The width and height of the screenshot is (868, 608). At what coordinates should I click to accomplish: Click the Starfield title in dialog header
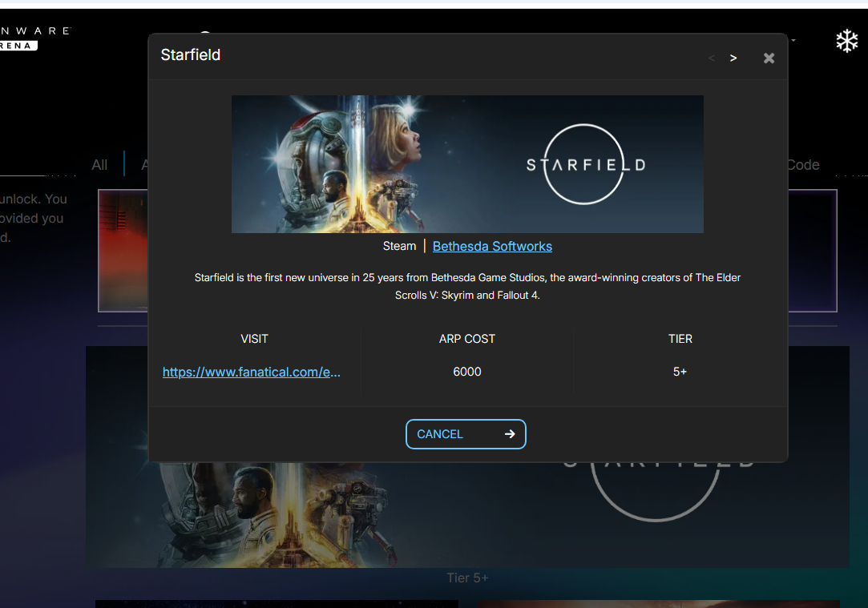[191, 55]
